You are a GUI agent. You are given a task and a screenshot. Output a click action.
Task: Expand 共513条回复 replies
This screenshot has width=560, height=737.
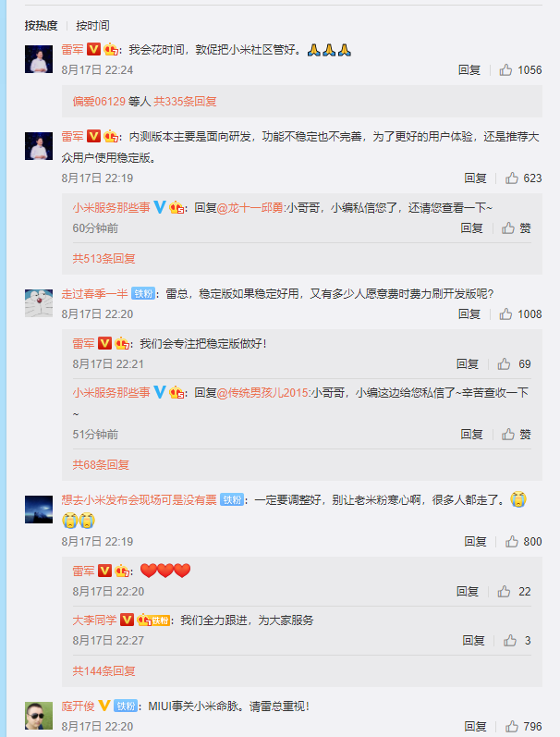tap(103, 259)
